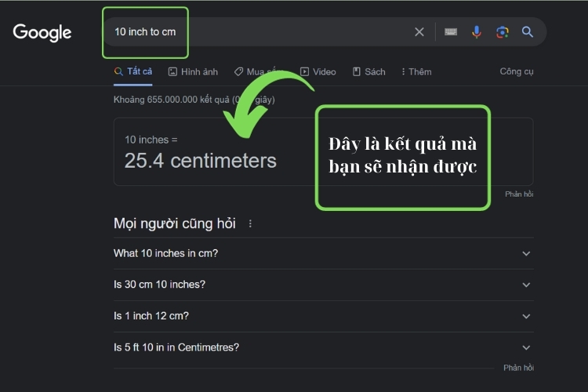The width and height of the screenshot is (588, 392).
Task: Click the result count text 'Khoảng 655.000.000'
Action: [x=155, y=100]
